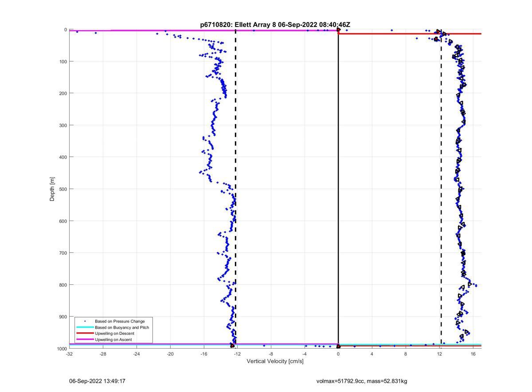Click the blue dot in the legend
Viewport: 532px width, 392px height.
pos(85,321)
